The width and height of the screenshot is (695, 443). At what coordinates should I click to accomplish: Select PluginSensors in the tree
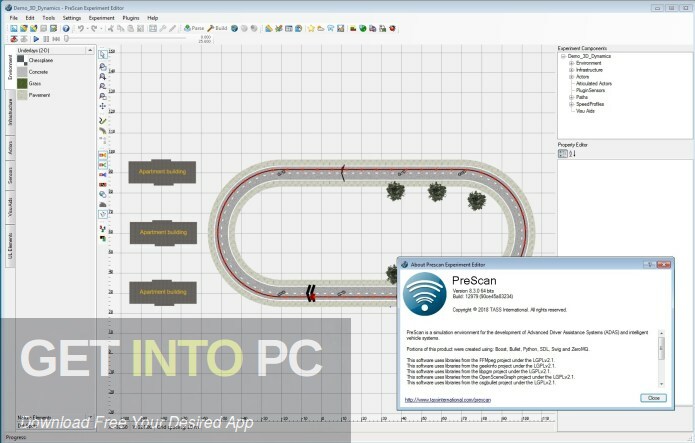coord(590,90)
